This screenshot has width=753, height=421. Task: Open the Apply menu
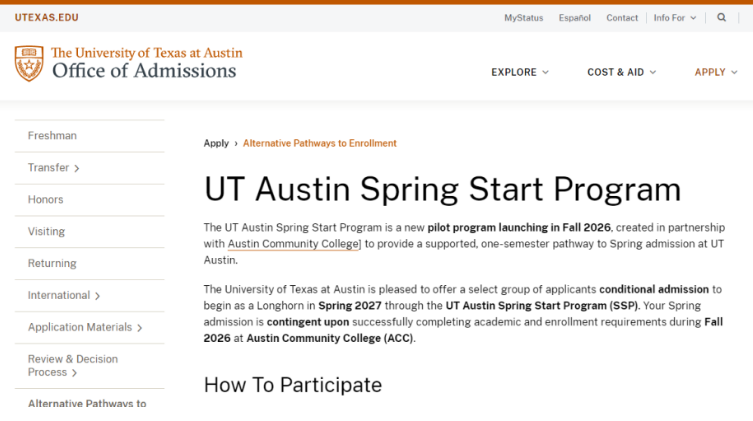coord(716,72)
